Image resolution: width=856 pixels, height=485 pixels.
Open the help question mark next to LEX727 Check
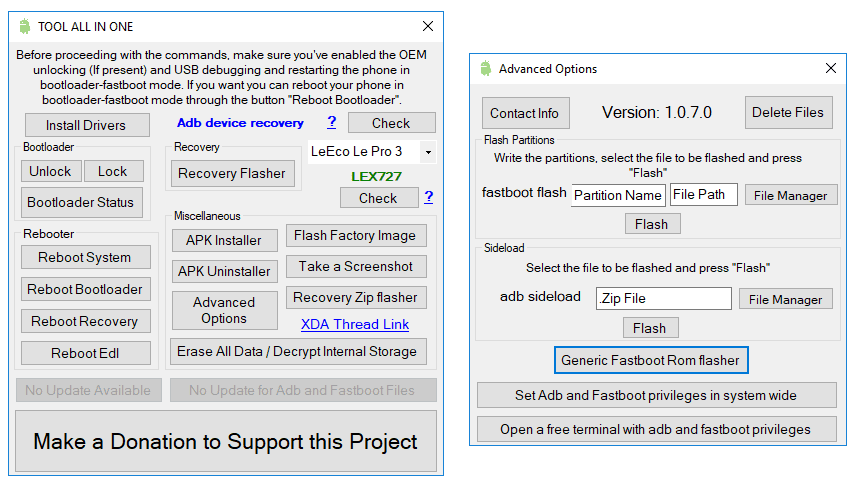point(429,197)
